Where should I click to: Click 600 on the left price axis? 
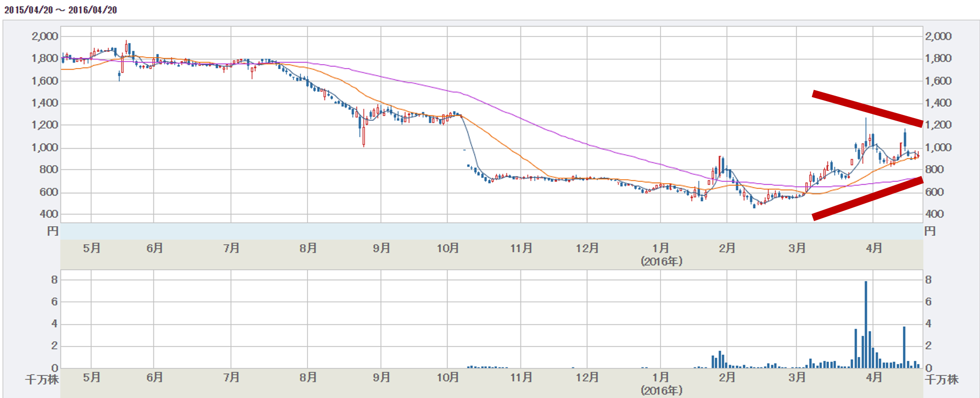49,192
